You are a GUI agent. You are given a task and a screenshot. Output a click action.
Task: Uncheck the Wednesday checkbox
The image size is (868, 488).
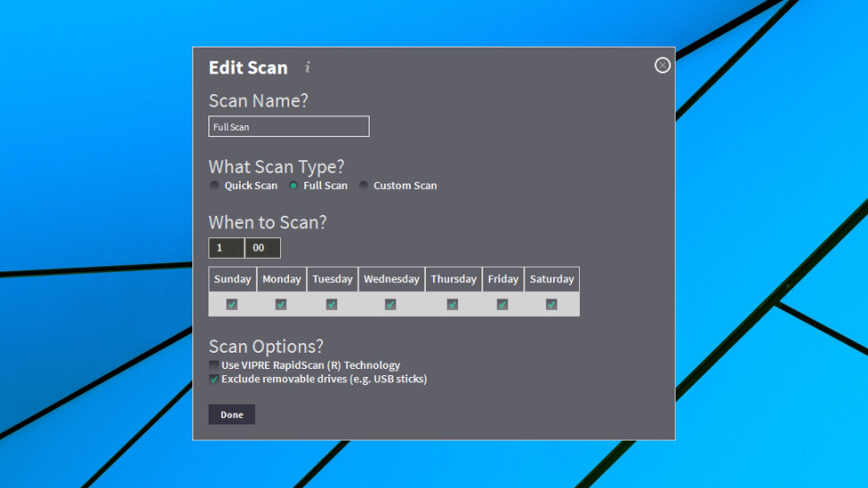pos(390,304)
